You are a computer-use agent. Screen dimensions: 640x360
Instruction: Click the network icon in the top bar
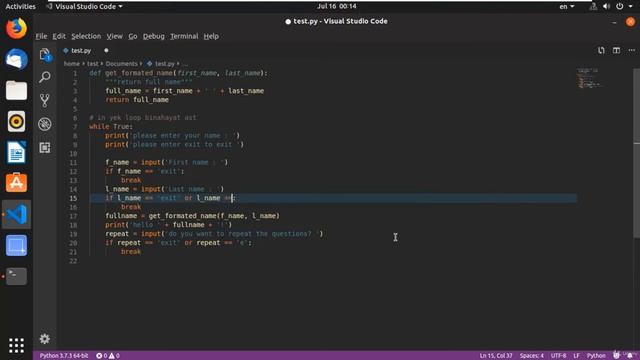[593, 6]
